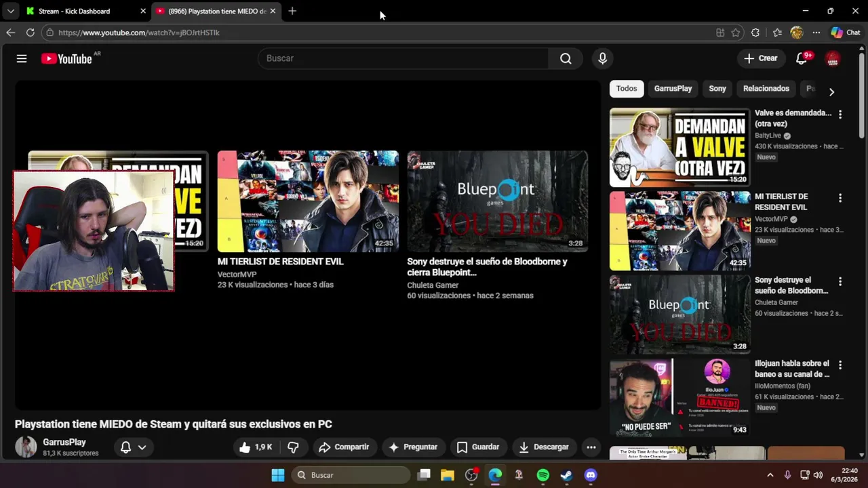The height and width of the screenshot is (488, 868).
Task: Dislike the video with thumbs down
Action: 294,447
